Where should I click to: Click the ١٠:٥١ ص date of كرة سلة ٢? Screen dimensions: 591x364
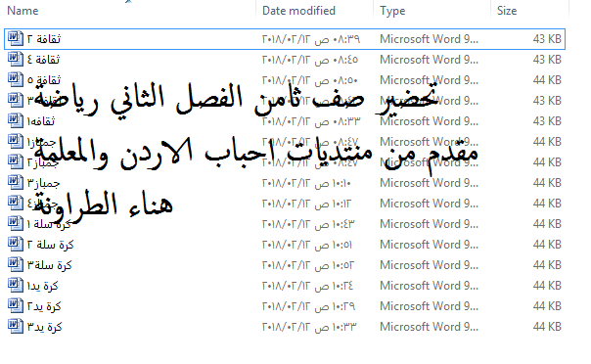coord(307,245)
